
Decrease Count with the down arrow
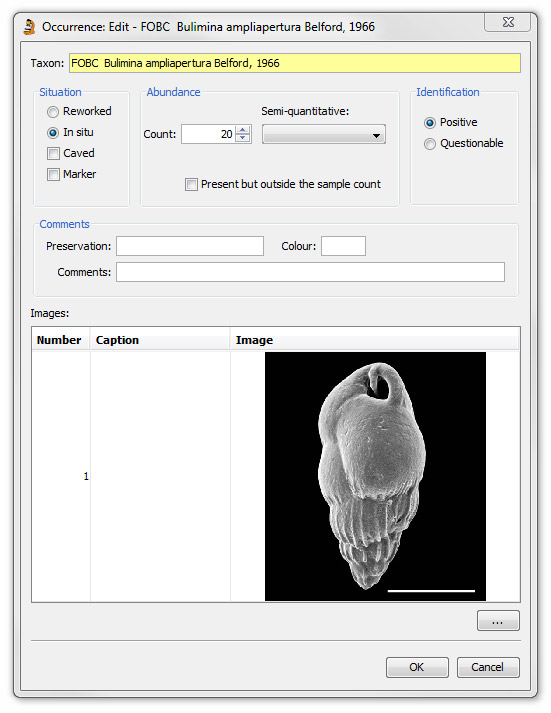pos(243,138)
